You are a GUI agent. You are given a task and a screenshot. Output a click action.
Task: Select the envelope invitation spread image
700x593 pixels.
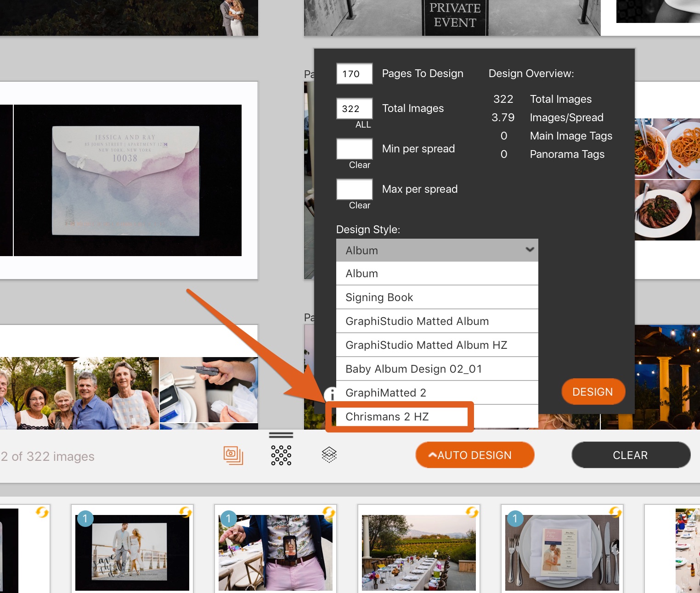pyautogui.click(x=128, y=180)
